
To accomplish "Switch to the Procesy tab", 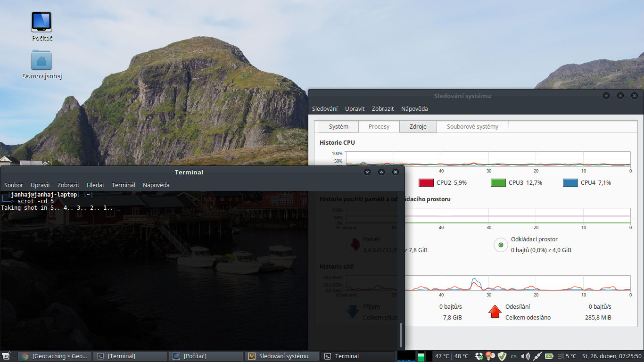I will click(x=379, y=126).
